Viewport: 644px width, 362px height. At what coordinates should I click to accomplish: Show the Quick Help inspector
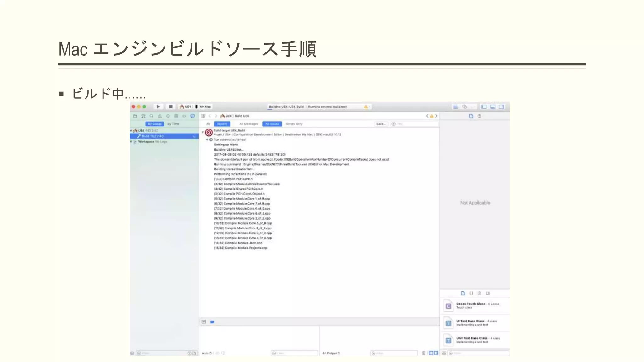coord(479,116)
